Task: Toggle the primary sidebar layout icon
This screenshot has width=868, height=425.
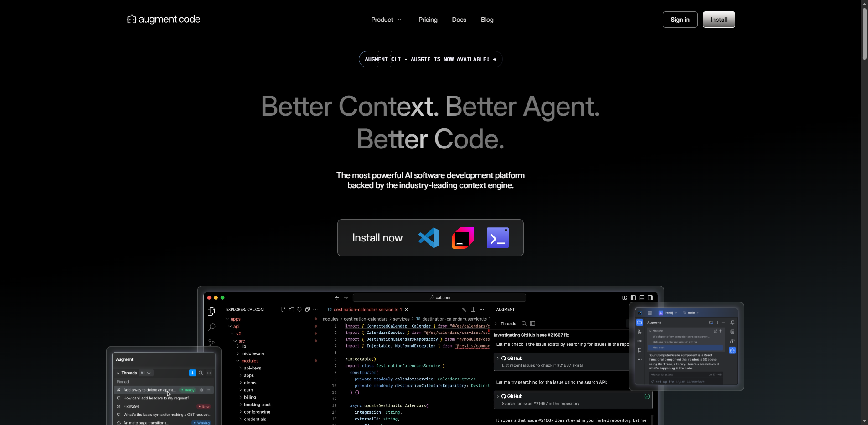Action: 633,297
